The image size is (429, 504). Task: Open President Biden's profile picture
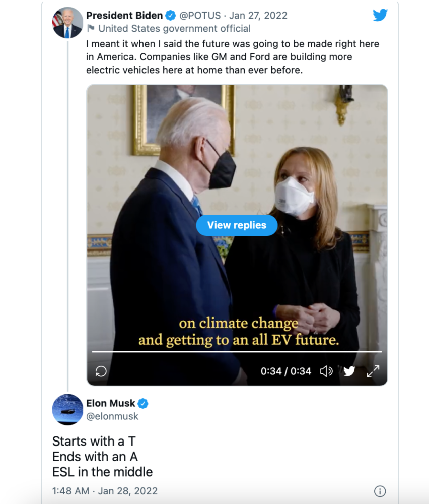tap(67, 23)
